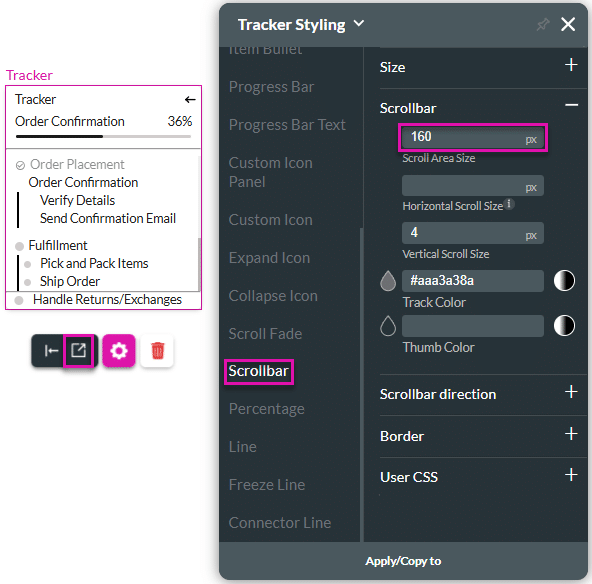Select Line in the styling list

click(242, 447)
